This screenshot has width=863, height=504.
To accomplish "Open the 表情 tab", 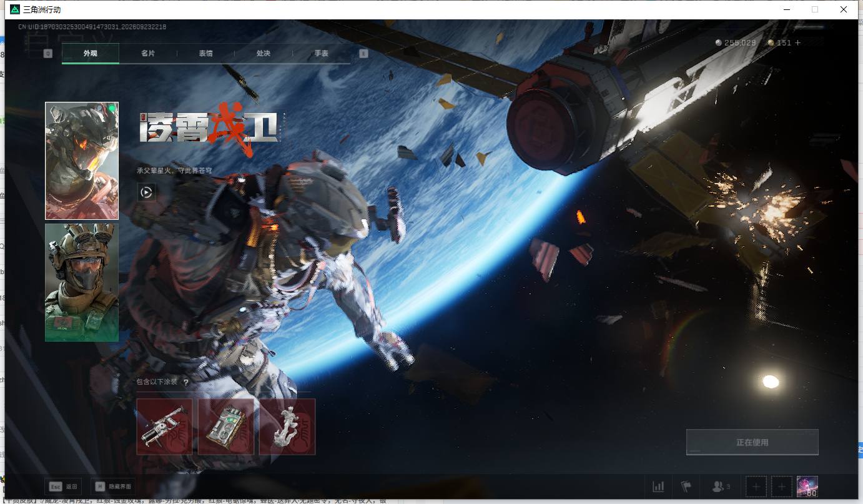I will (x=205, y=54).
